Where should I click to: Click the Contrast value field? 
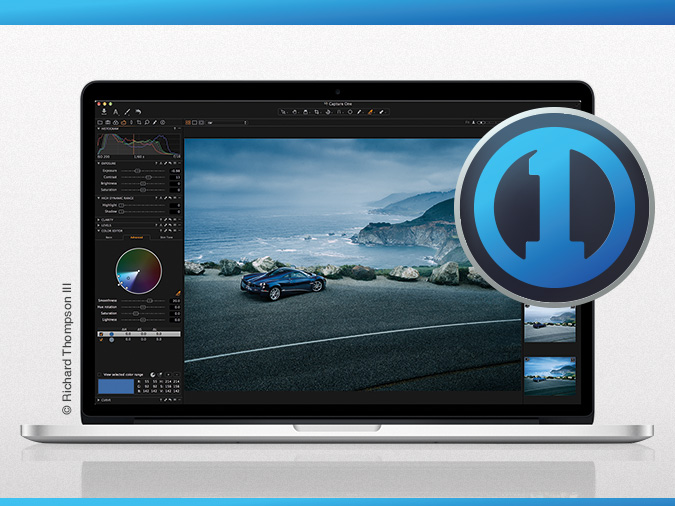[x=175, y=178]
